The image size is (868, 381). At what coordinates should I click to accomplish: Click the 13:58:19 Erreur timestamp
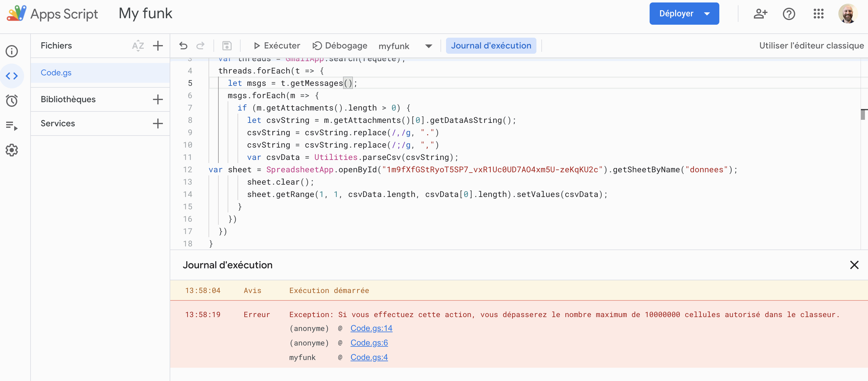point(203,315)
